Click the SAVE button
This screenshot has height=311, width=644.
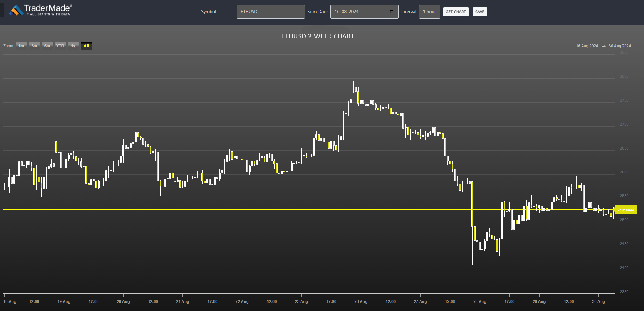click(480, 12)
